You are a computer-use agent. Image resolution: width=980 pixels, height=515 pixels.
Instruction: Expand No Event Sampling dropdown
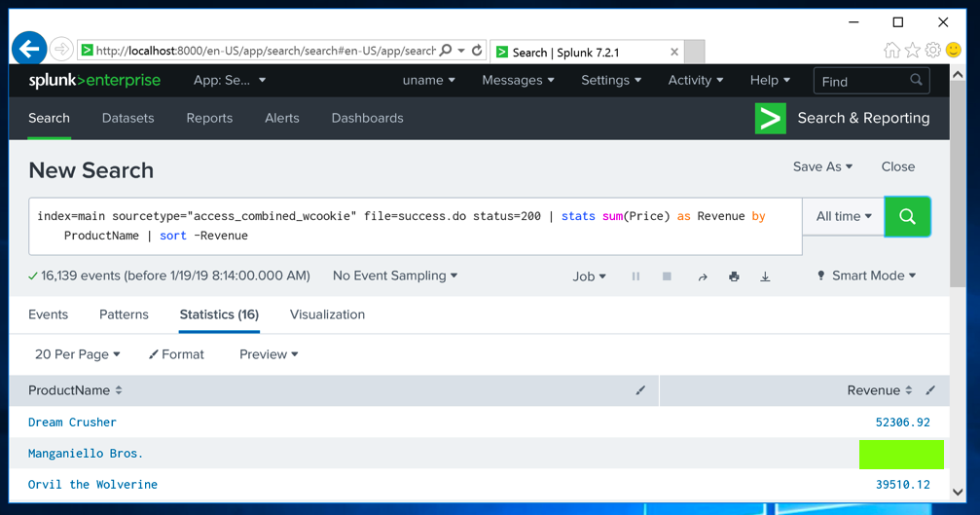pyautogui.click(x=395, y=276)
